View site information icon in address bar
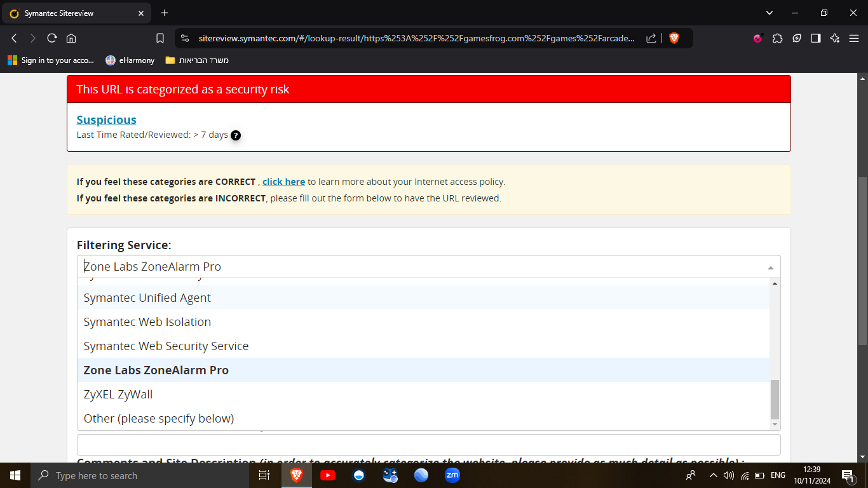The width and height of the screenshot is (868, 488). click(184, 38)
